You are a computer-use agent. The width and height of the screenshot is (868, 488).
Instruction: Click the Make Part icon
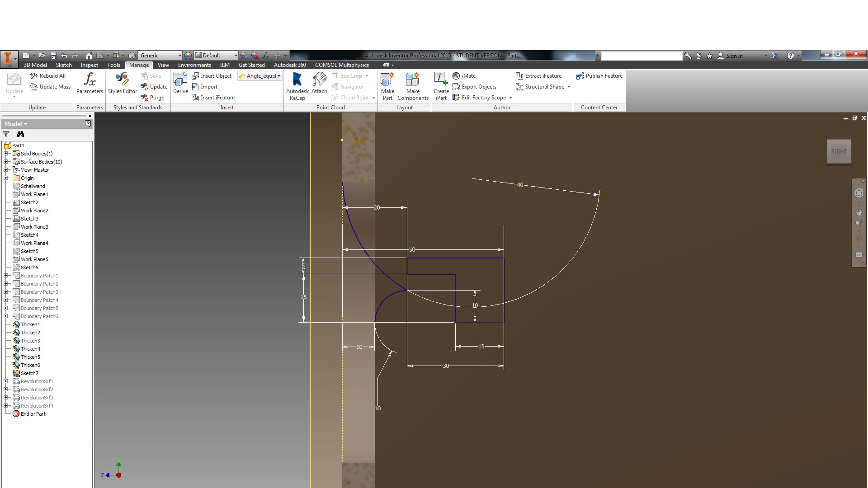(387, 80)
